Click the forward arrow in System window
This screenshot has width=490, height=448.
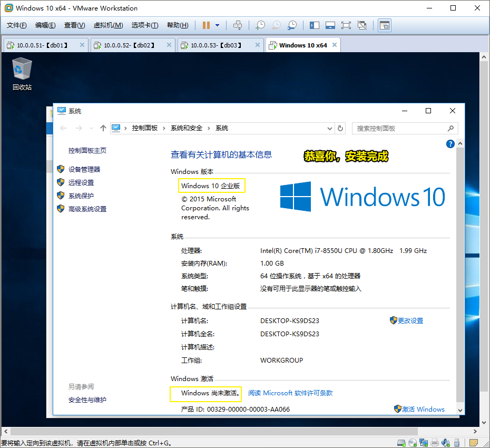79,128
